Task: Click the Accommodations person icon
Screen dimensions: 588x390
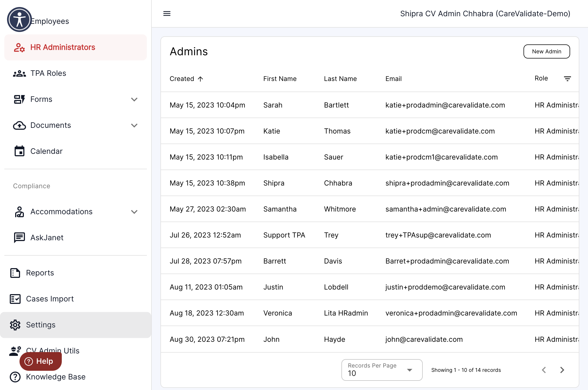Action: point(19,212)
